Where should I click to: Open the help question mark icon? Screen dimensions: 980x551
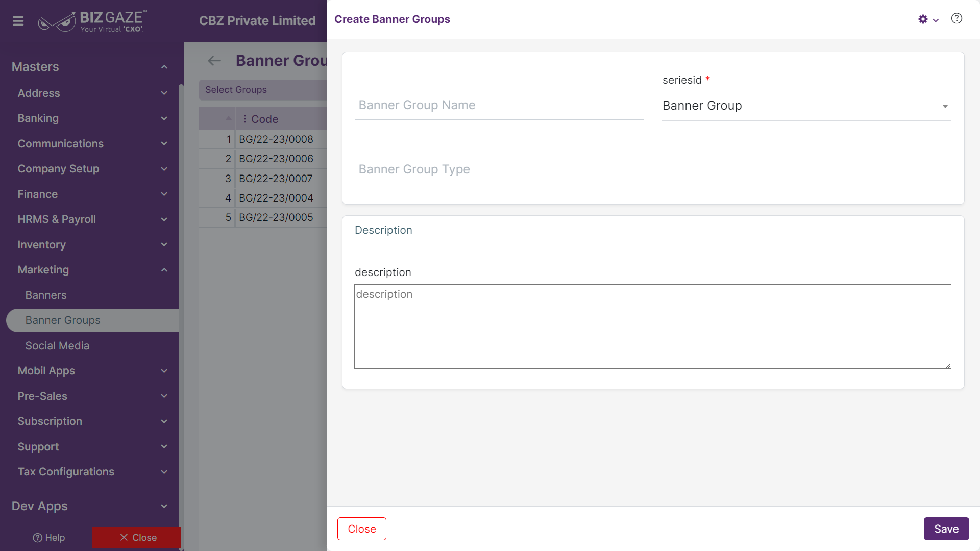957,19
